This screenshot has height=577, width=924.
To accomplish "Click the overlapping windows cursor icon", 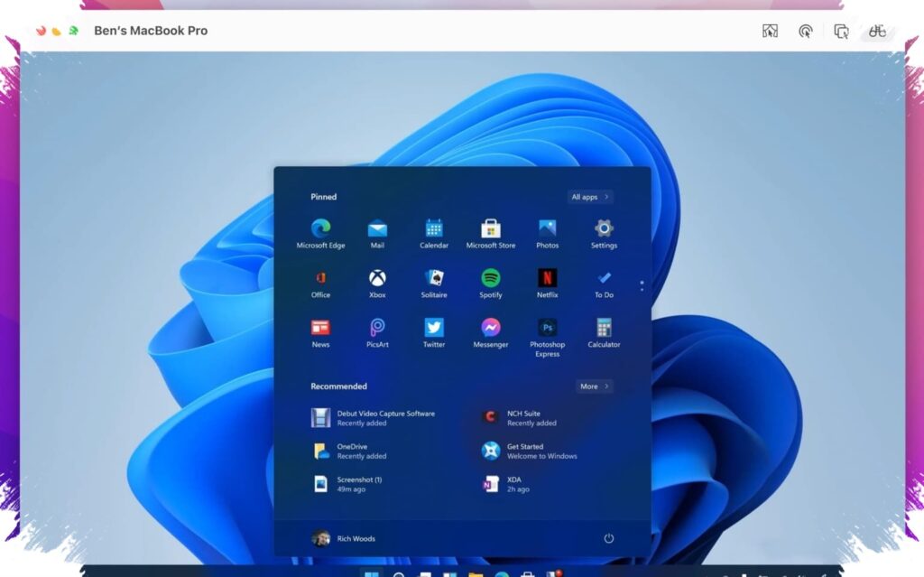I will pyautogui.click(x=841, y=31).
